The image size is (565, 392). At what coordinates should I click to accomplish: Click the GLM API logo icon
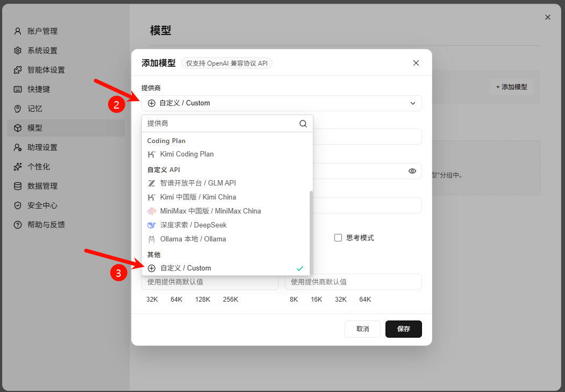[152, 183]
